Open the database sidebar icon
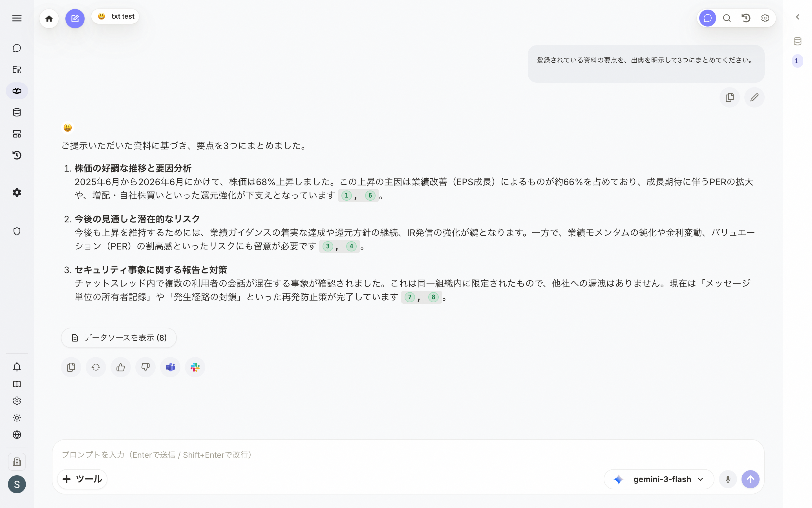The image size is (812, 508). 17,112
